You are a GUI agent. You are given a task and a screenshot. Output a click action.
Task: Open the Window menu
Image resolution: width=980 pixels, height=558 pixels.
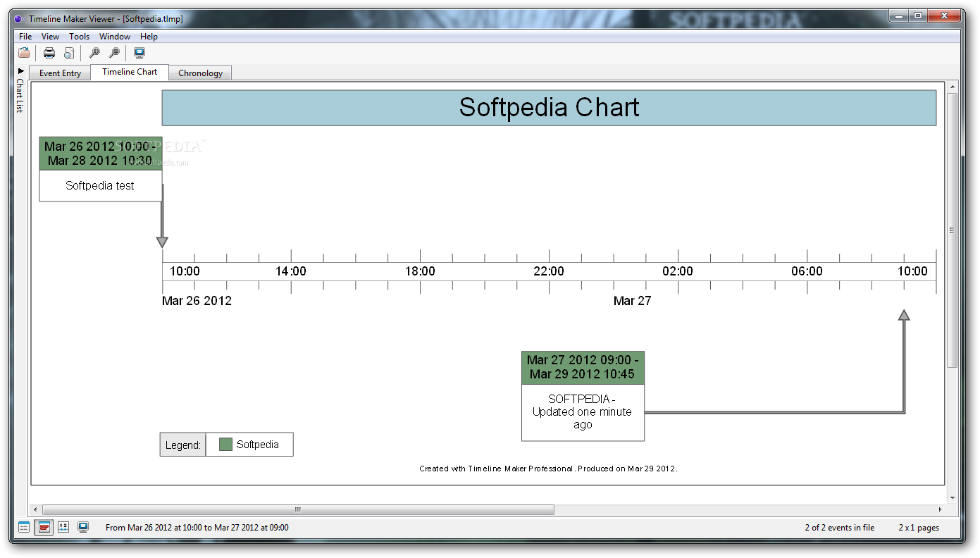tap(114, 36)
